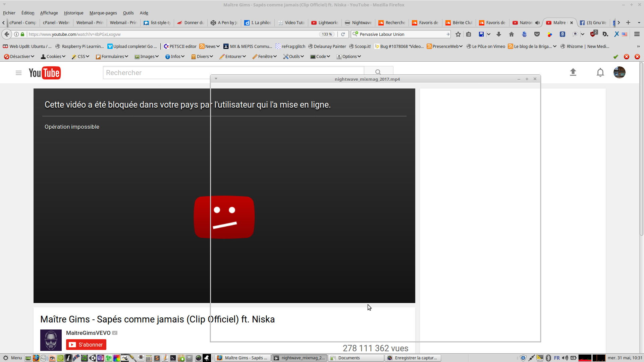644x362 pixels.
Task: Open the Firefox downloads arrow
Action: pyautogui.click(x=499, y=34)
